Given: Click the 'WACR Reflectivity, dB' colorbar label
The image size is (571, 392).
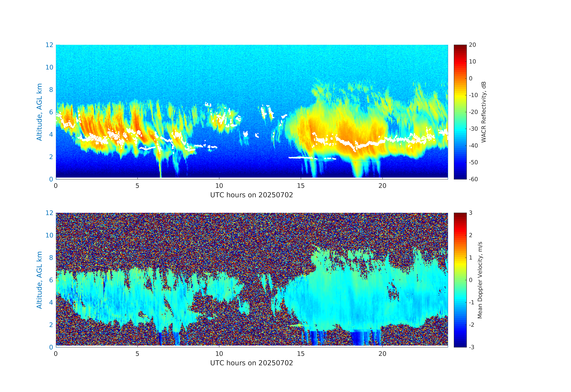Looking at the screenshot, I should point(484,112).
